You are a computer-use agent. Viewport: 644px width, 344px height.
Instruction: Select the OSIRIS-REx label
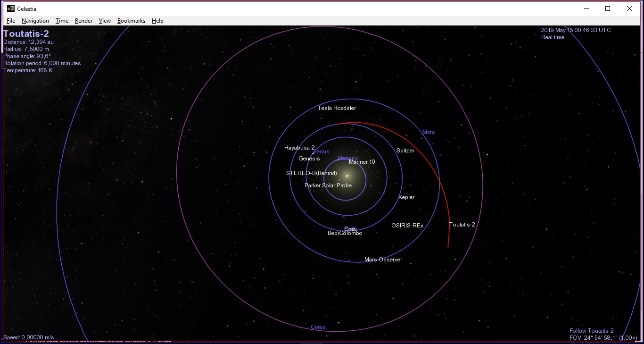pos(407,226)
